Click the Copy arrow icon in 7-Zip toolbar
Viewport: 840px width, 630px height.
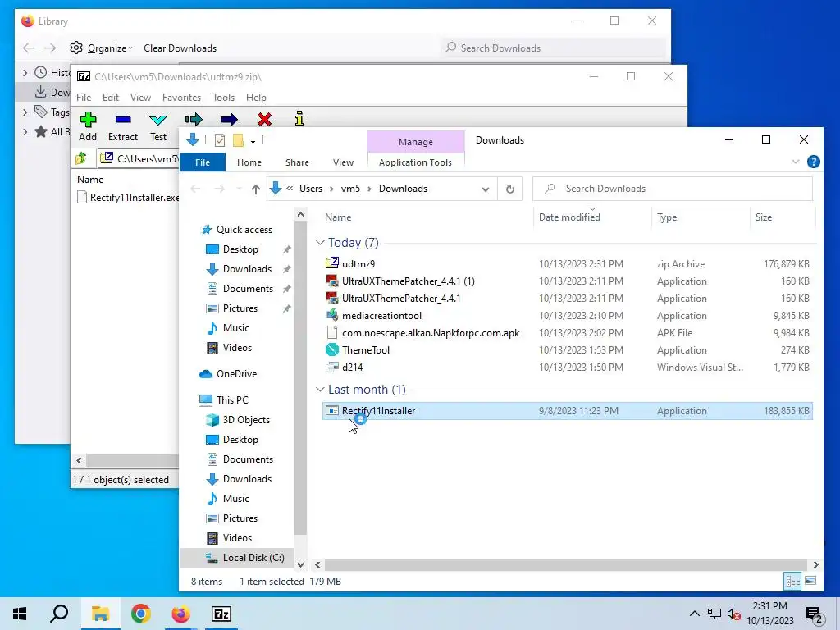194,120
